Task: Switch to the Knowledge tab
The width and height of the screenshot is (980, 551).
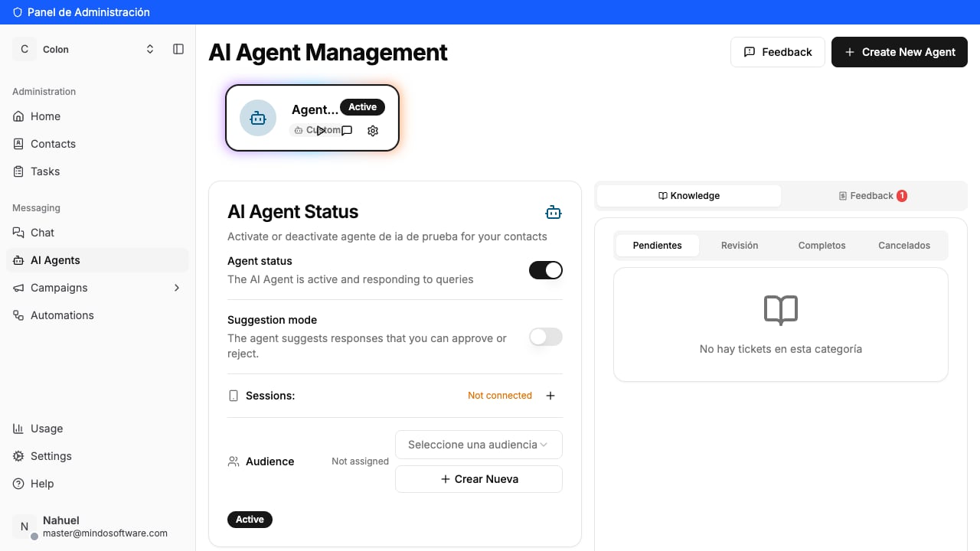Action: coord(689,196)
